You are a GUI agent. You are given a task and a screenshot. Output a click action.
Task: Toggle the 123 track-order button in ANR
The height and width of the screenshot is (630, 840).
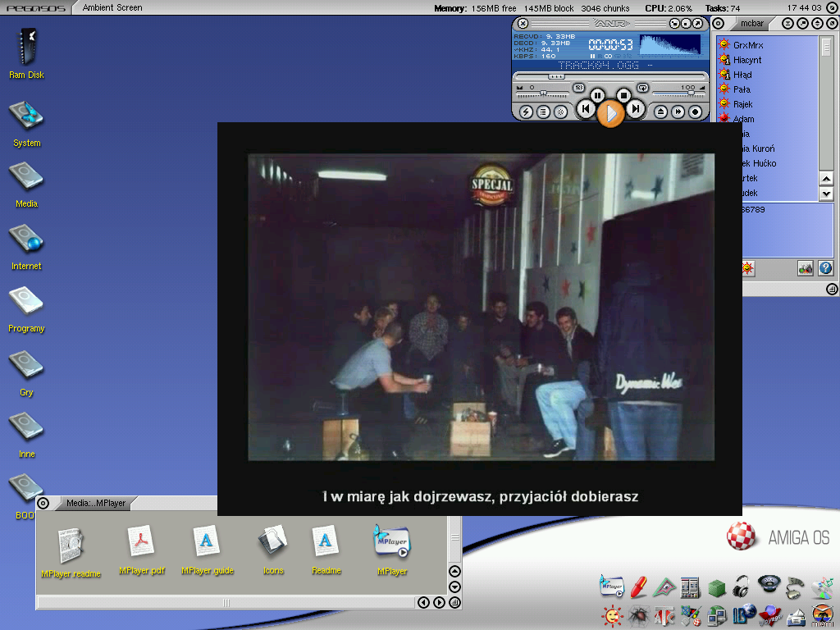click(x=578, y=87)
